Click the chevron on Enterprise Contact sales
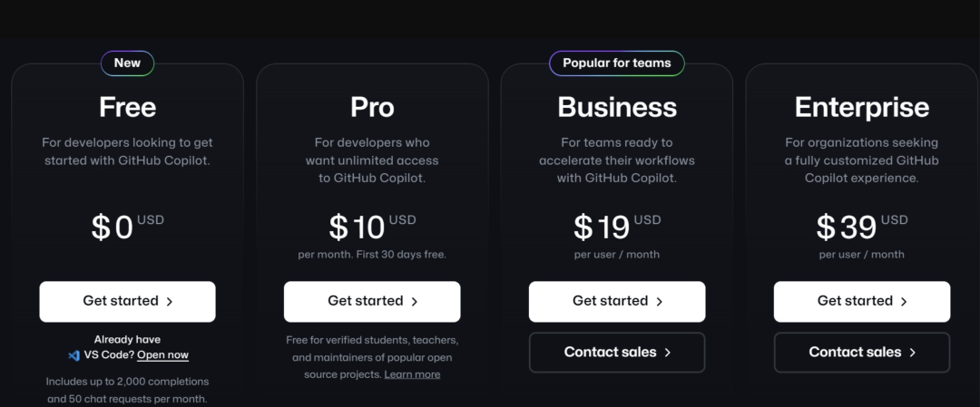This screenshot has width=980, height=407. (x=913, y=353)
